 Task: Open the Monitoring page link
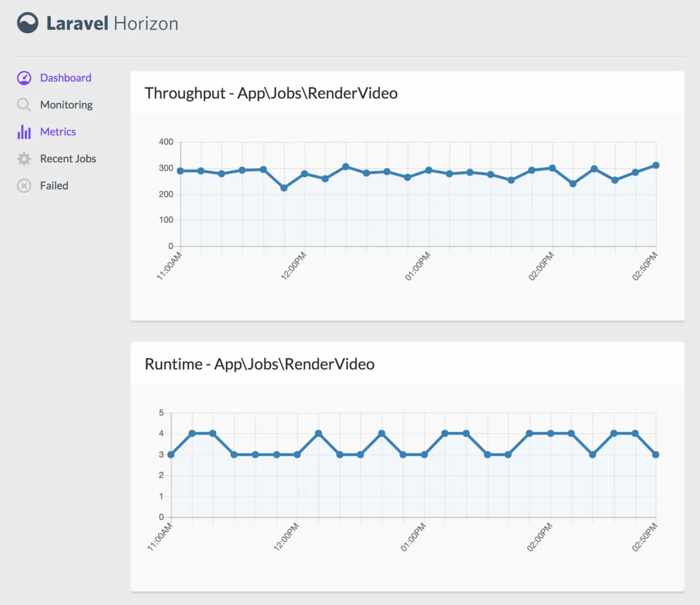coord(66,105)
